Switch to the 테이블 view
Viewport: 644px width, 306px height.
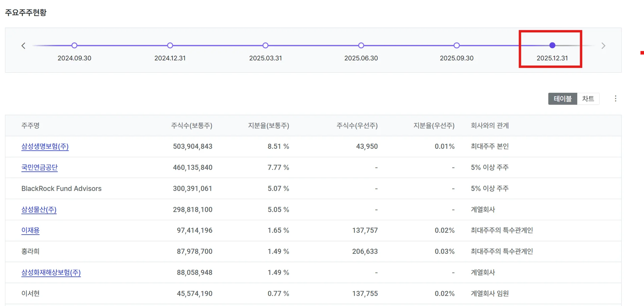point(562,99)
